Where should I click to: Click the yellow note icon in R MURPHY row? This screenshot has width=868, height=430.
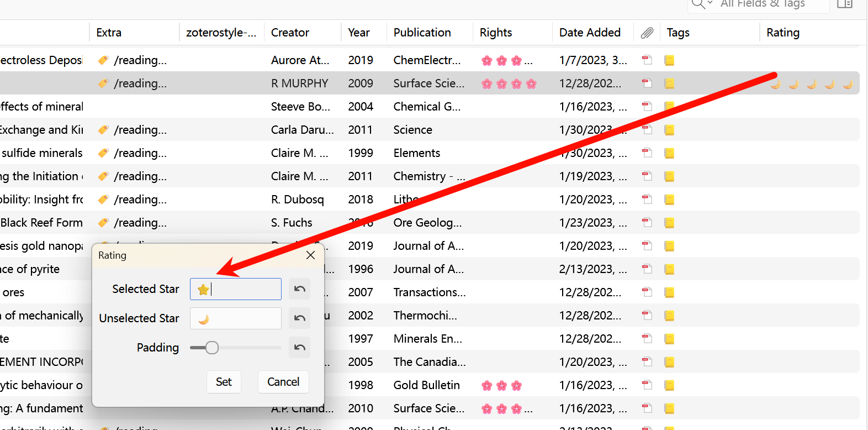(x=669, y=83)
